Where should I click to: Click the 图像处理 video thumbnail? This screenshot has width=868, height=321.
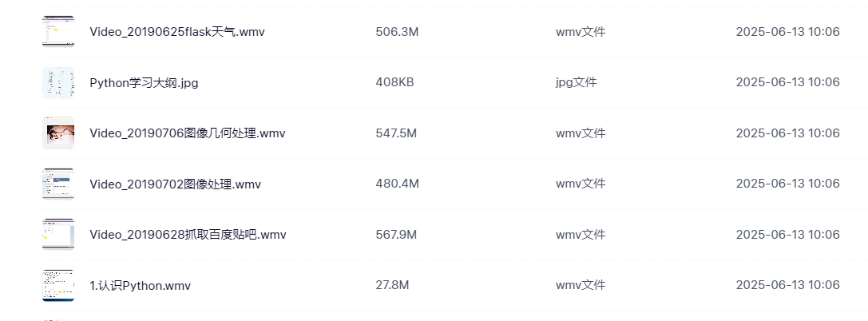pyautogui.click(x=58, y=184)
